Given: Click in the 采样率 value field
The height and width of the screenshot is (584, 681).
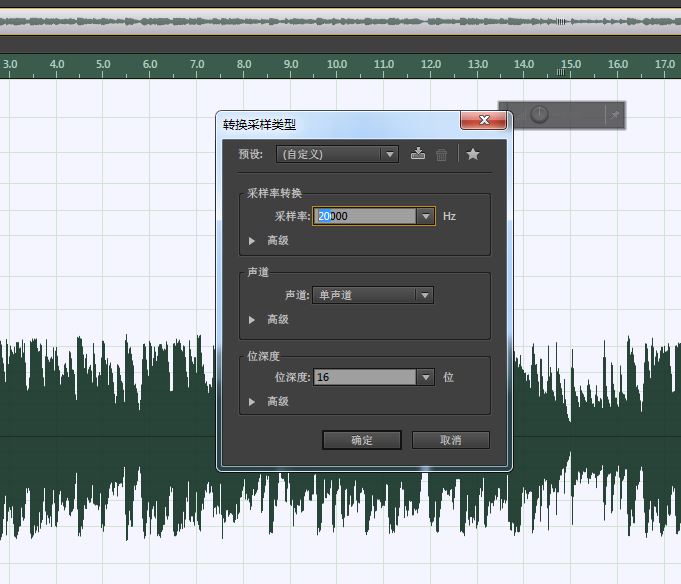Looking at the screenshot, I should 365,216.
